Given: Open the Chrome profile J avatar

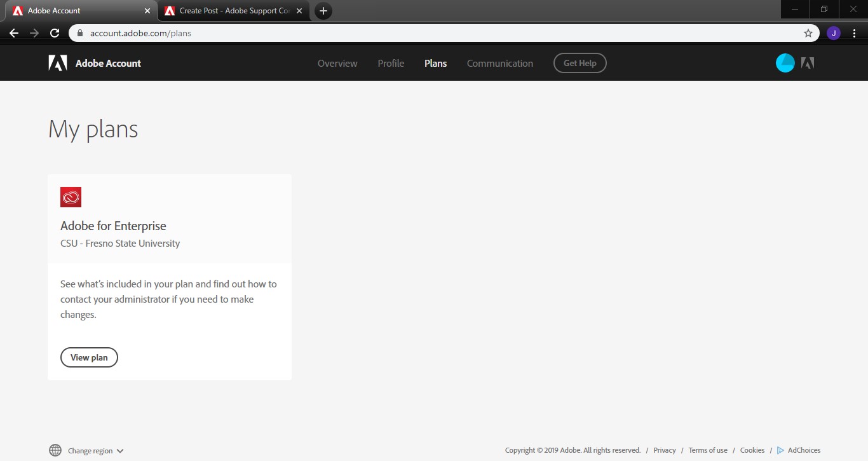Looking at the screenshot, I should click(x=834, y=33).
